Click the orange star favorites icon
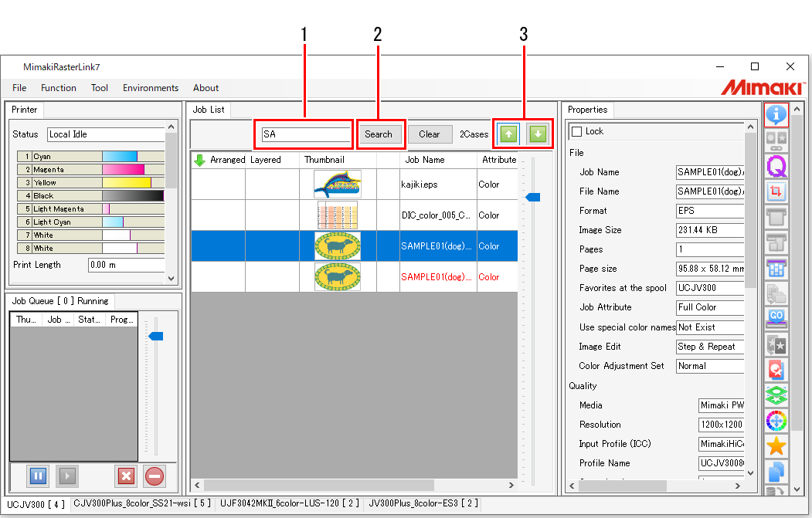This screenshot has height=518, width=812. 776,445
